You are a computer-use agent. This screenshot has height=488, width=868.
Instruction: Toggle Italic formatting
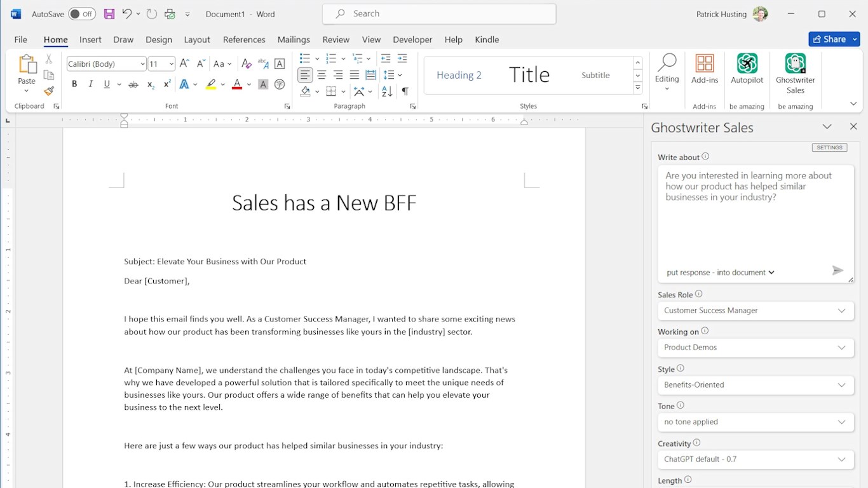pyautogui.click(x=90, y=85)
